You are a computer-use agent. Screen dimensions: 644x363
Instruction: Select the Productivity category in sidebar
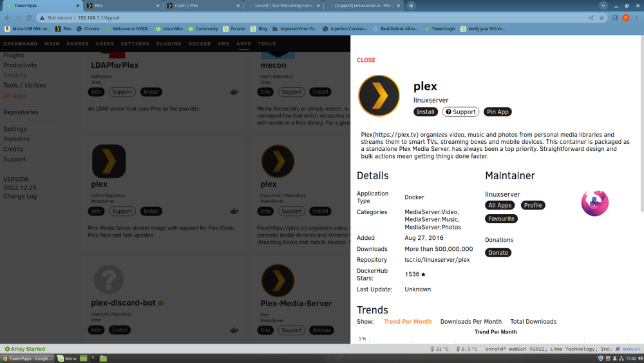[x=20, y=65]
